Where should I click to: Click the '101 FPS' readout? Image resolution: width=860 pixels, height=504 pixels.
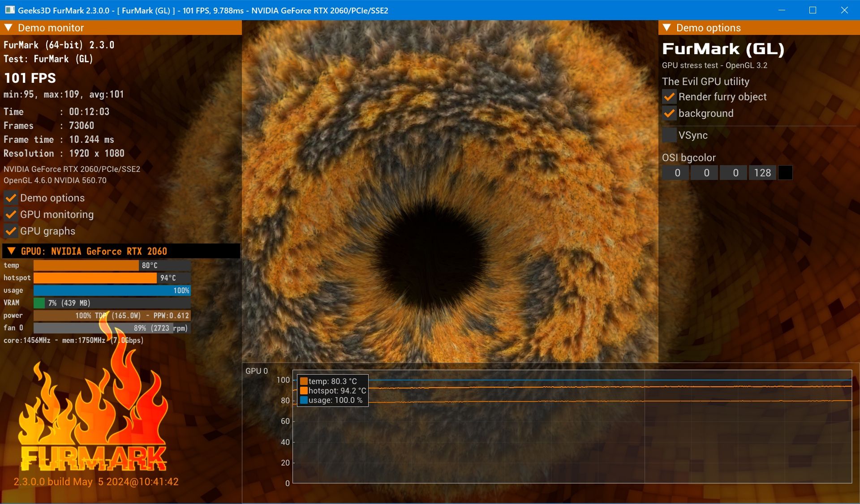[30, 78]
